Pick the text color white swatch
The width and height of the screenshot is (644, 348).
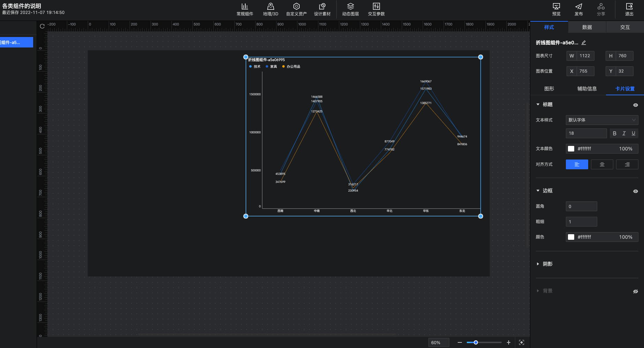[571, 149]
